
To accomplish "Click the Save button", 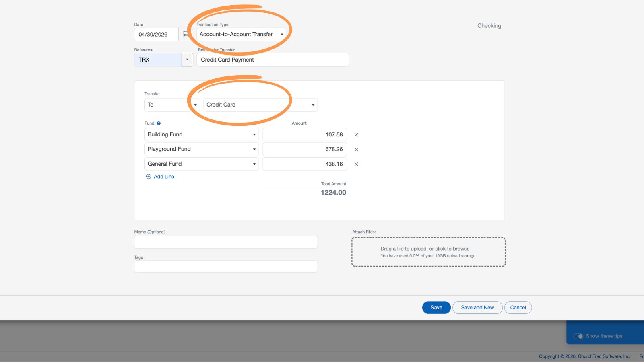I will click(436, 308).
